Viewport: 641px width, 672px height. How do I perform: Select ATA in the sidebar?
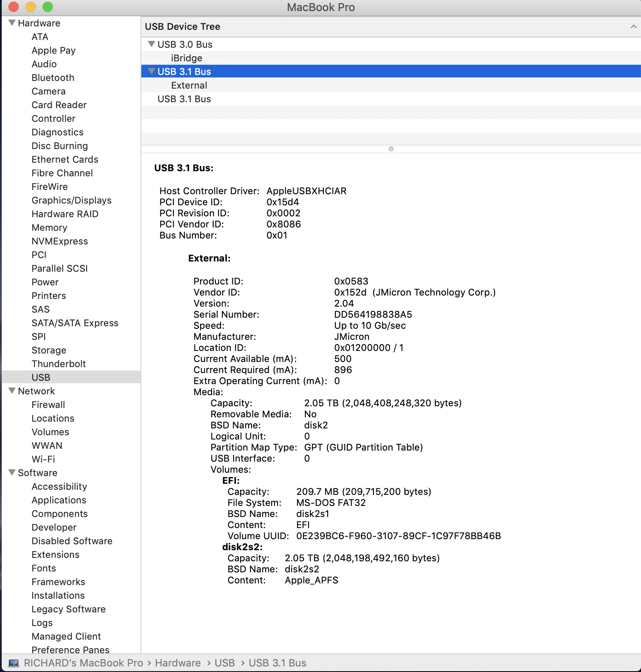[40, 37]
